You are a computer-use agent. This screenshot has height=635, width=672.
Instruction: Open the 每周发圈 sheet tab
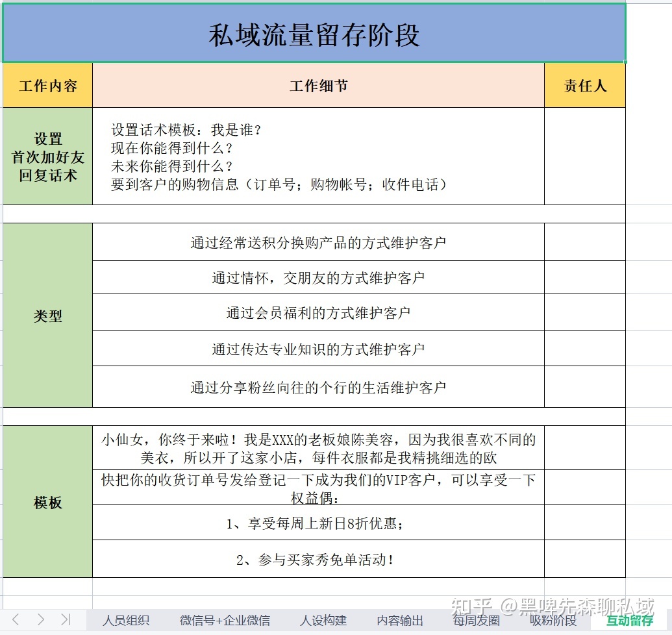[x=477, y=620]
